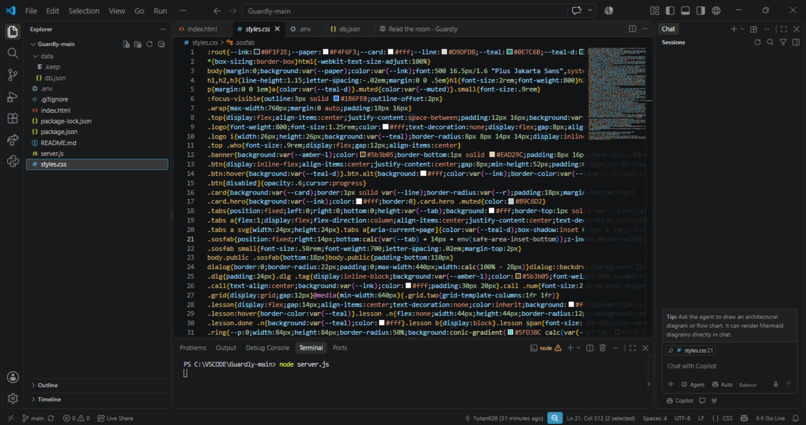Click color swatch for #EAD29C on line 12
806x425 pixels.
click(x=492, y=155)
